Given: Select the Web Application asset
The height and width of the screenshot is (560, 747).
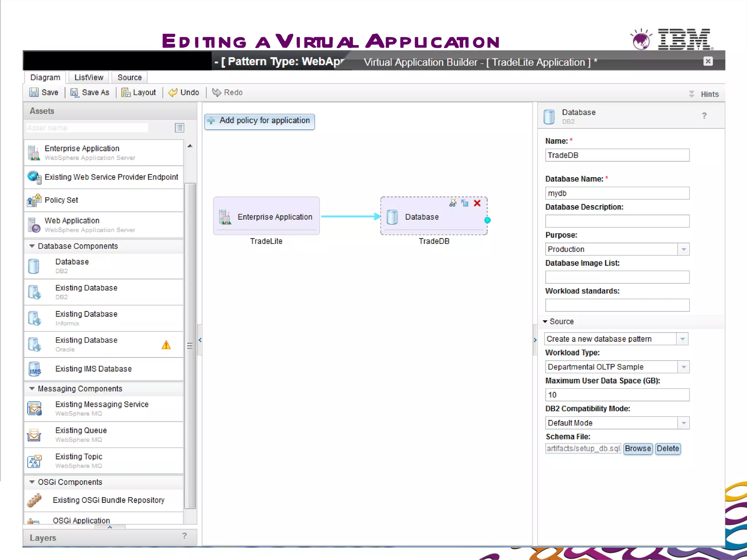Looking at the screenshot, I should point(104,225).
